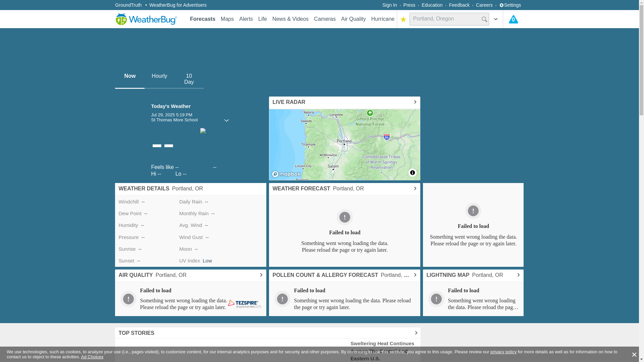Click the broken weather condition image

tap(203, 131)
